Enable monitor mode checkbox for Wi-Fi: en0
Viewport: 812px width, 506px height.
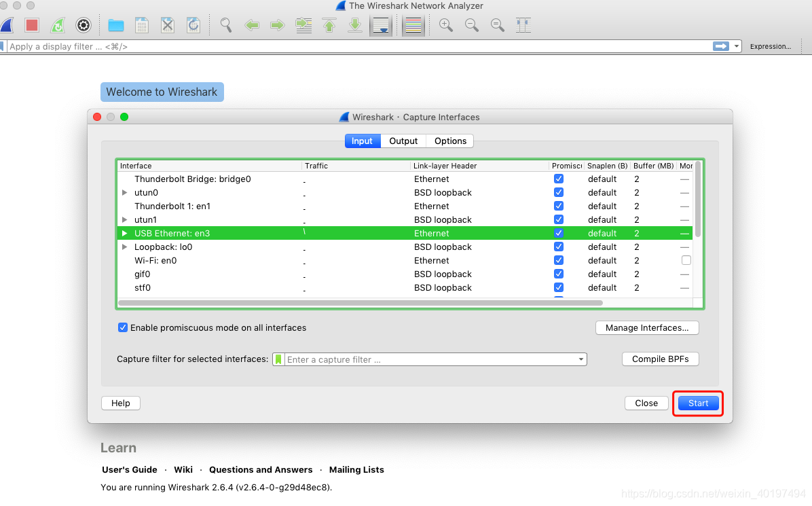pos(686,260)
